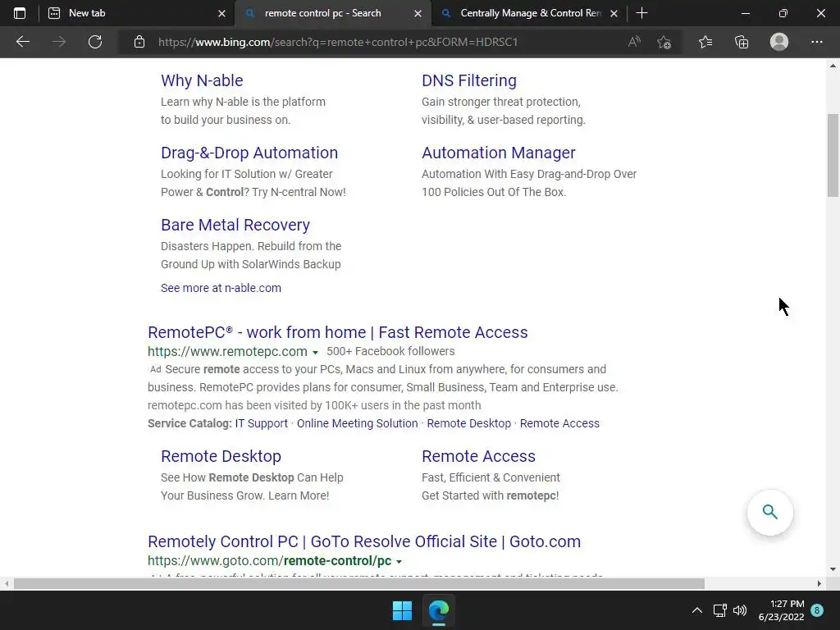Open the Windows Start menu
This screenshot has width=840, height=630.
click(x=402, y=610)
